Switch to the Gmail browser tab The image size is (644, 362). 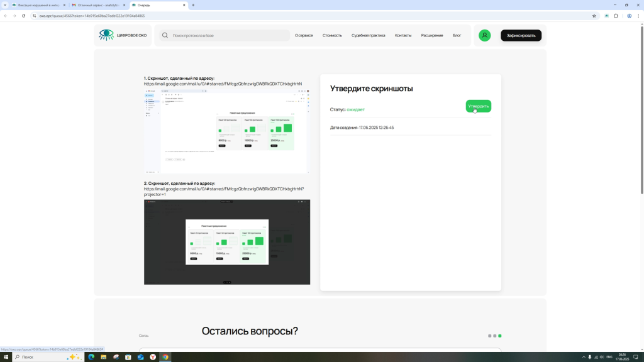(97, 5)
